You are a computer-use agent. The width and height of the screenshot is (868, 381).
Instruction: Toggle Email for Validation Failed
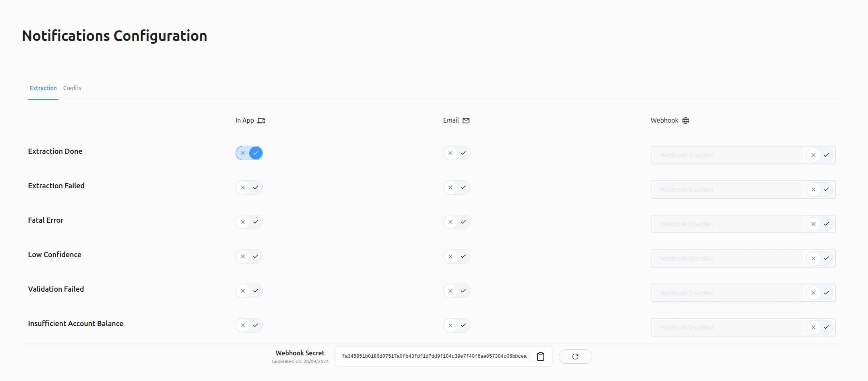[x=457, y=291]
